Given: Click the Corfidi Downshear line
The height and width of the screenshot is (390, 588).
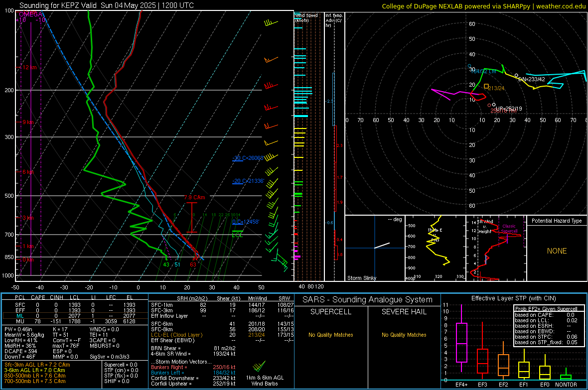Looking at the screenshot, I should [193, 378].
